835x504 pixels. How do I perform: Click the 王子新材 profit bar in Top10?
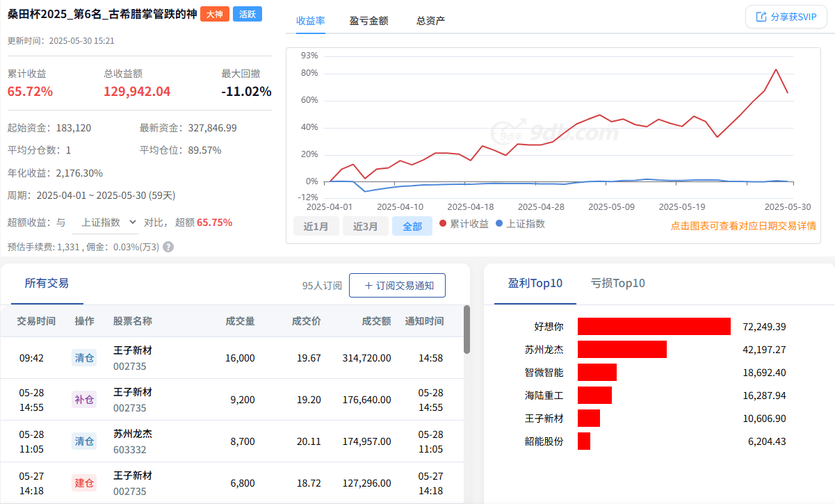[589, 418]
